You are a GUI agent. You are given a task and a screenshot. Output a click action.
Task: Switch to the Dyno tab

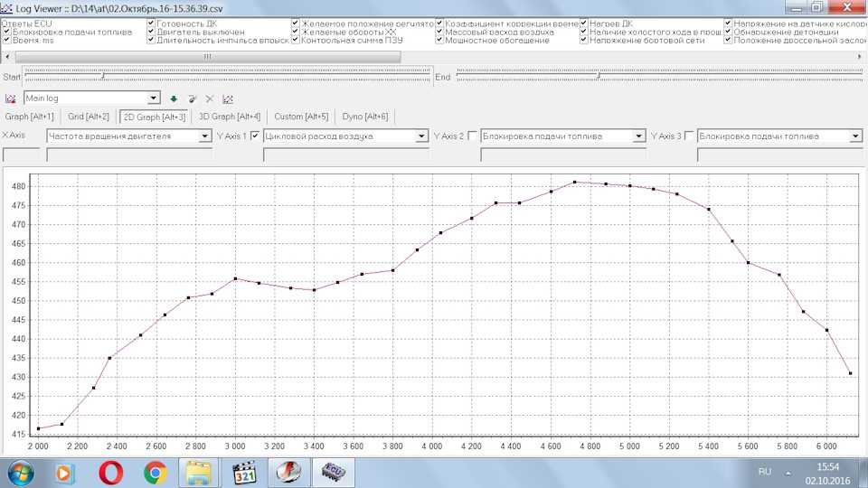[366, 117]
